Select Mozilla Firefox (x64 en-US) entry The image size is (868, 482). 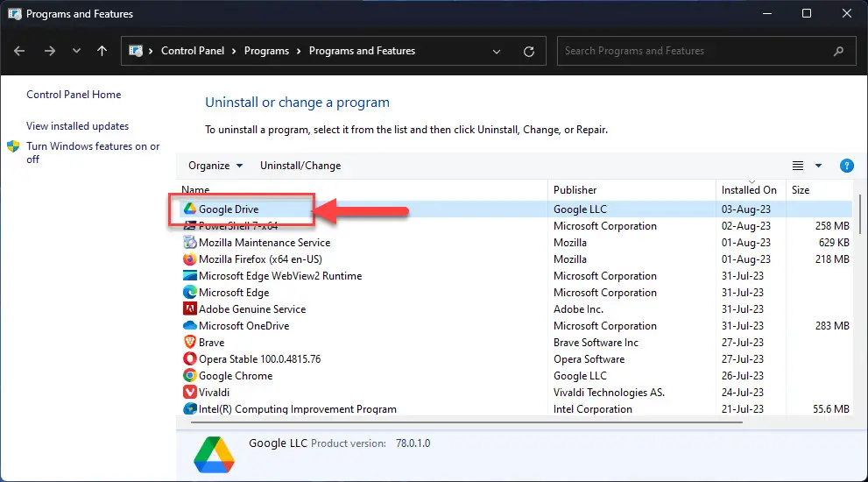260,259
